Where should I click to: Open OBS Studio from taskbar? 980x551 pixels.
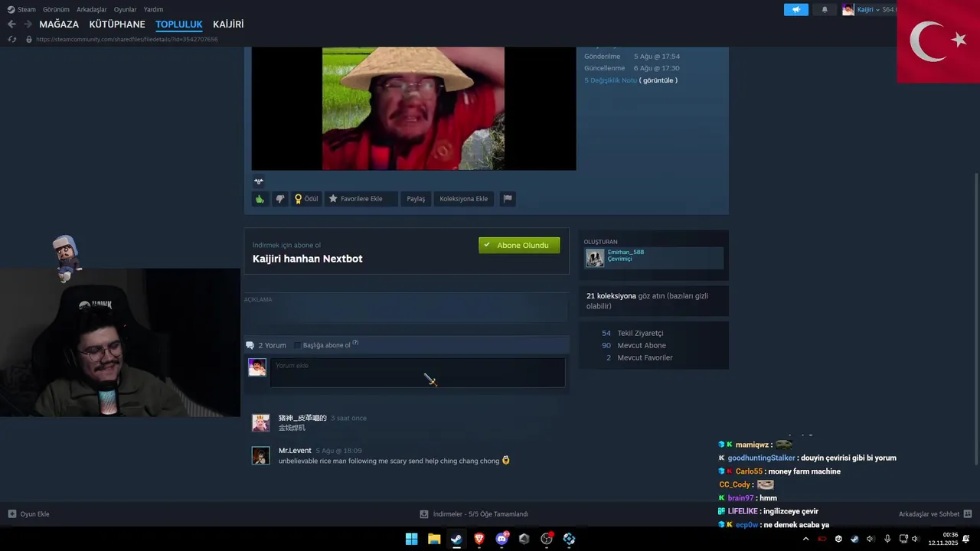click(x=547, y=539)
